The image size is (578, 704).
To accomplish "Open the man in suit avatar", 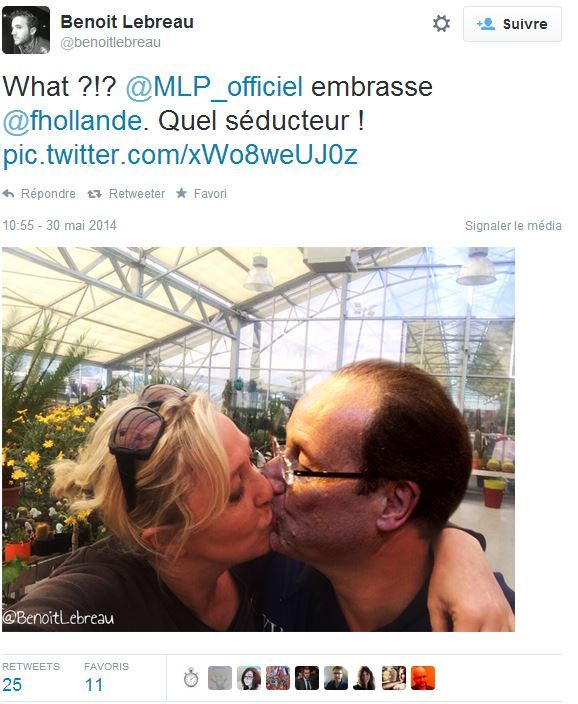I will (x=307, y=678).
